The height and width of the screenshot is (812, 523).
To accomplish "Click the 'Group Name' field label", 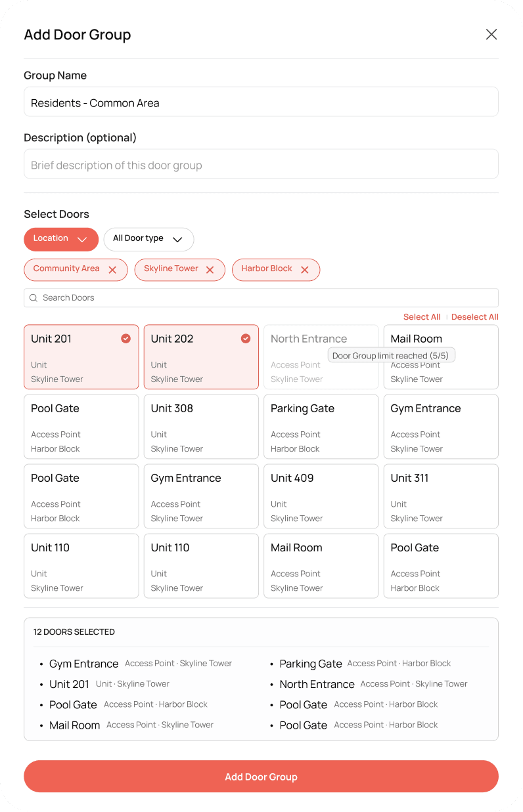I will (x=55, y=75).
